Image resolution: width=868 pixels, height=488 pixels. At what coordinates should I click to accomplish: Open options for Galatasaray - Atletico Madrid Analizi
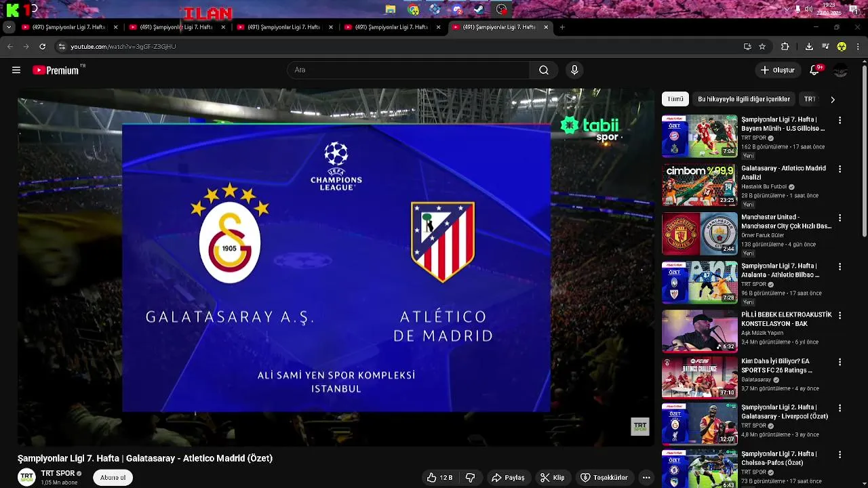[840, 169]
